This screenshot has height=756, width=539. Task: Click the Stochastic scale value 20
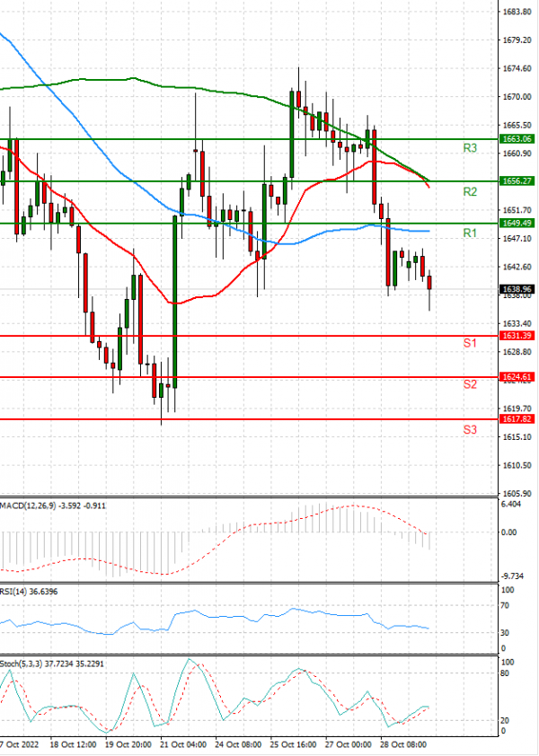click(506, 720)
